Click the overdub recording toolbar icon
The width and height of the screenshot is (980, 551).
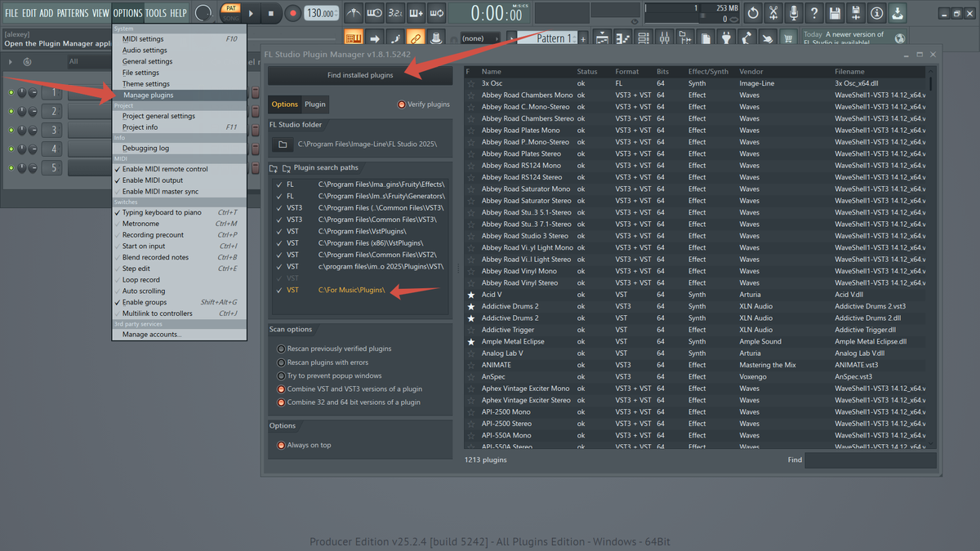(416, 13)
